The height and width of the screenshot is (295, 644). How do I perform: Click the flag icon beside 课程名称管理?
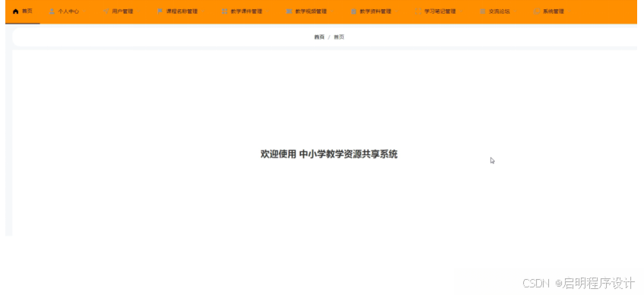click(160, 11)
